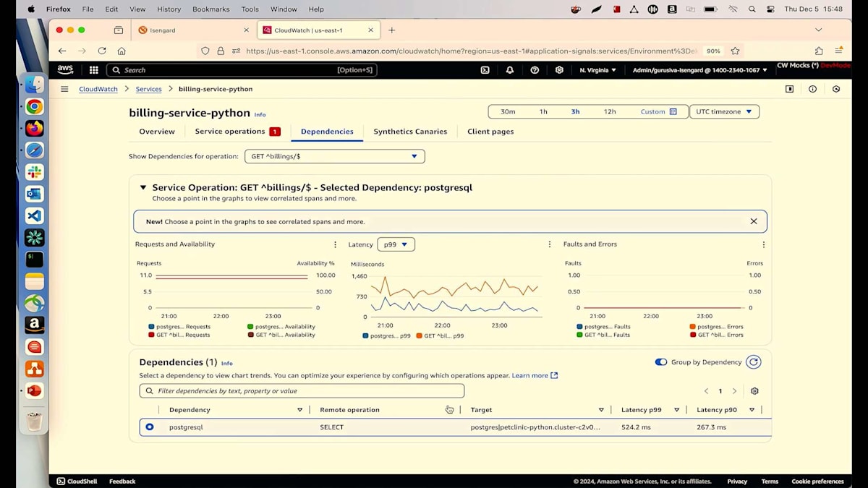Open Learn more link

[x=535, y=376]
